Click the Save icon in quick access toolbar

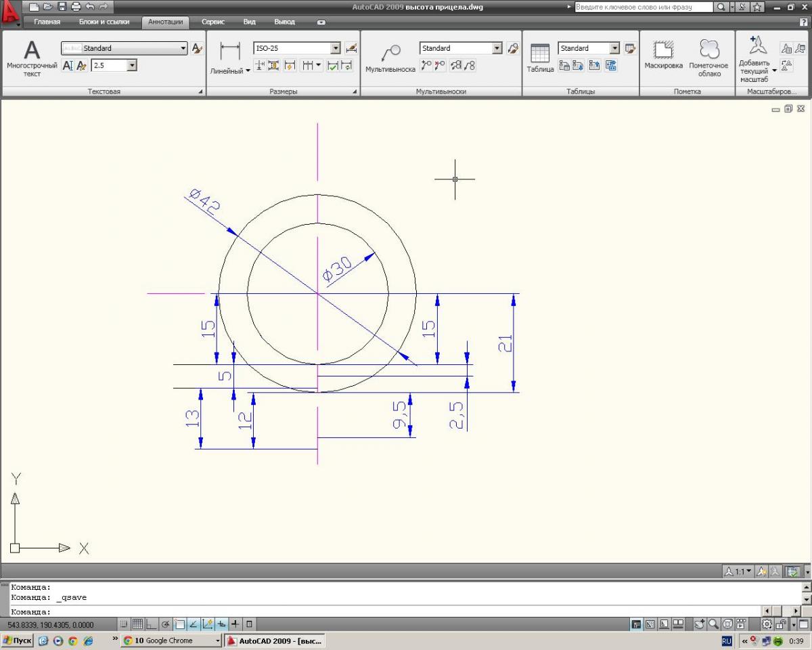(62, 7)
